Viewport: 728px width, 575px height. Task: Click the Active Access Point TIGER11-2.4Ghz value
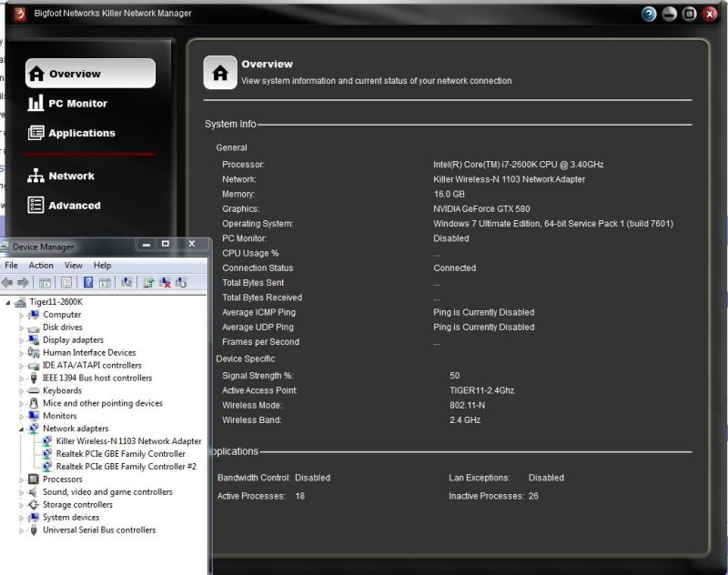(x=482, y=390)
